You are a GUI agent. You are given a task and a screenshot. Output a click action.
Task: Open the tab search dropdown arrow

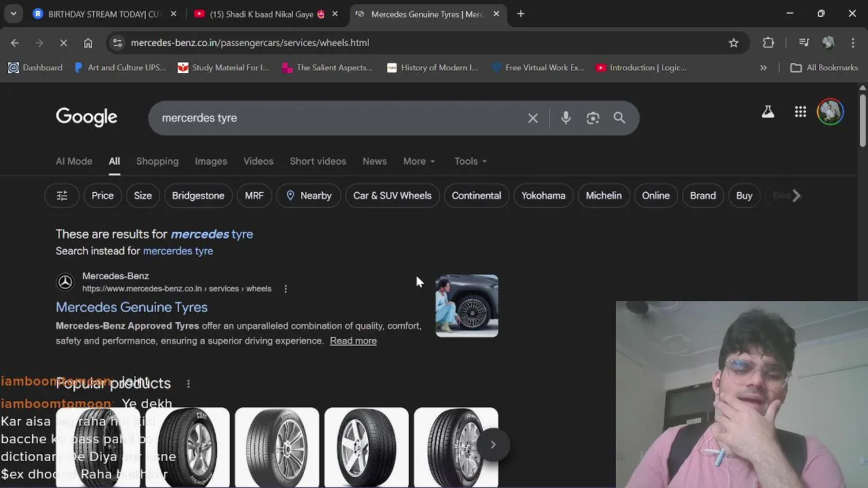click(x=14, y=14)
